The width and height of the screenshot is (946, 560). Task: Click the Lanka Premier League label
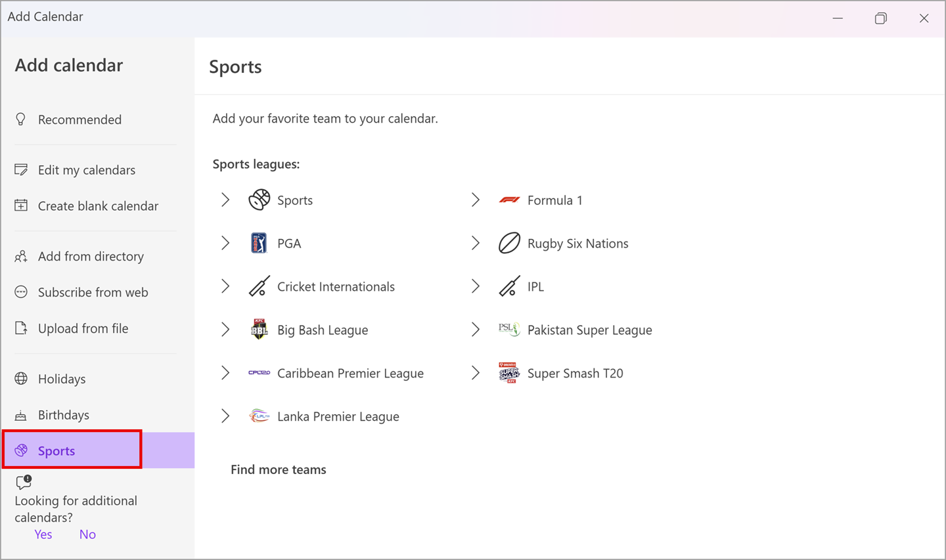[338, 417]
